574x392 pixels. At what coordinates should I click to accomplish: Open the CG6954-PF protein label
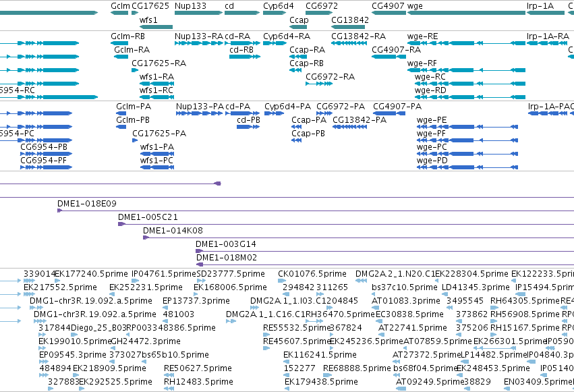click(x=43, y=161)
